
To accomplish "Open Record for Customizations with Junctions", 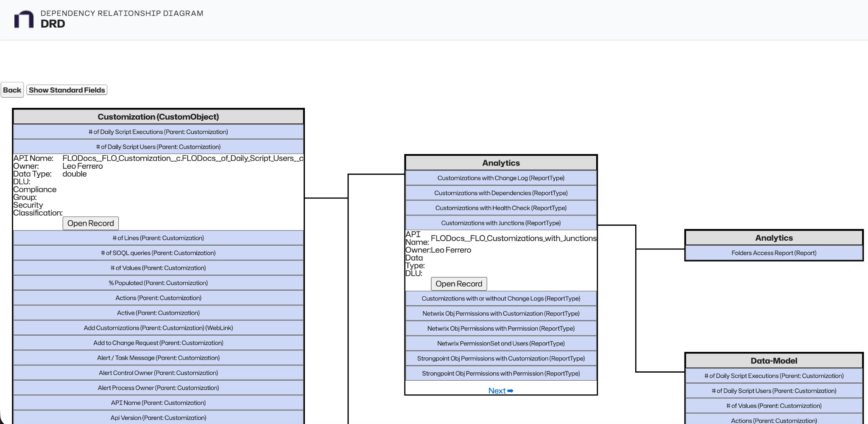I will point(458,284).
